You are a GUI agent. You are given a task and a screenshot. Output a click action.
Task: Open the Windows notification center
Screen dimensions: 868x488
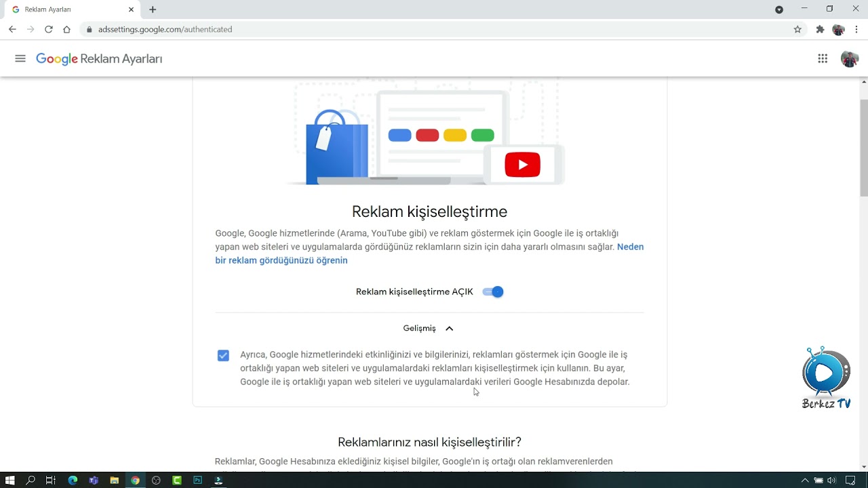pos(850,481)
